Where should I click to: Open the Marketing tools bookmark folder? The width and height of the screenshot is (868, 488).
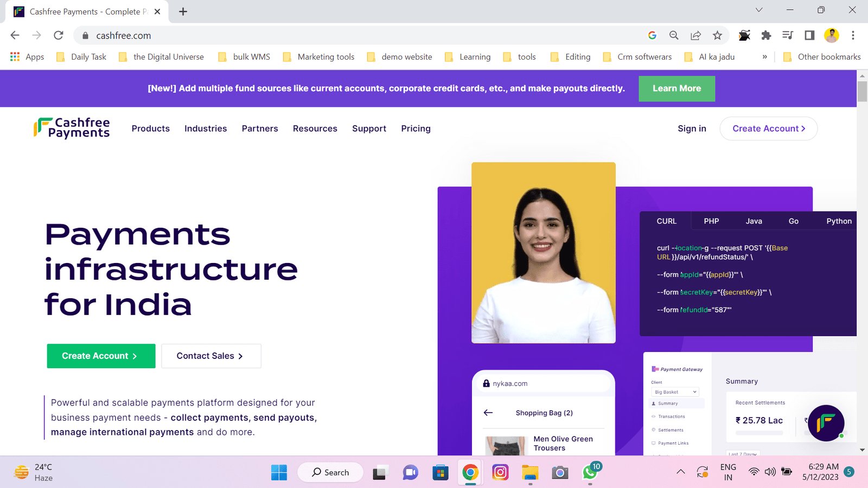318,57
